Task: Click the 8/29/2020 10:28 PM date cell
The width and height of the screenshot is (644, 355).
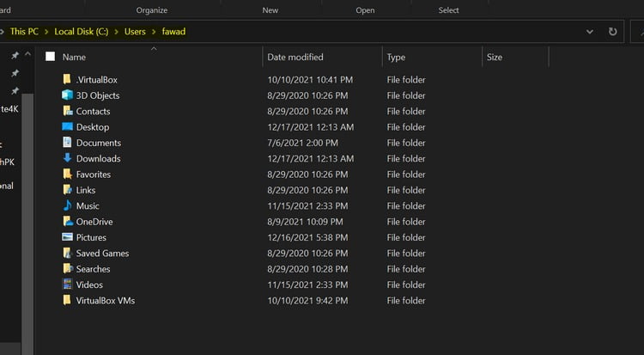Action: coord(307,269)
